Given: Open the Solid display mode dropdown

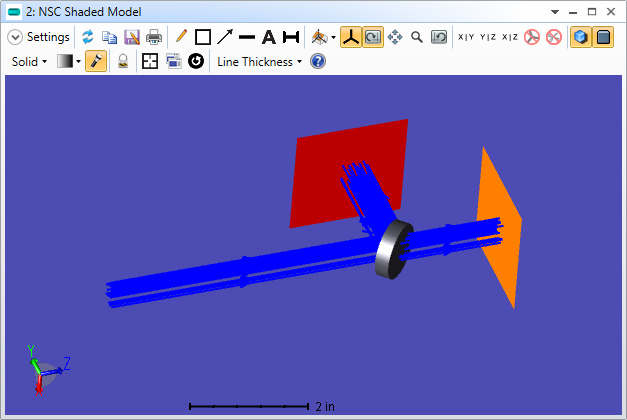Looking at the screenshot, I should pos(29,61).
